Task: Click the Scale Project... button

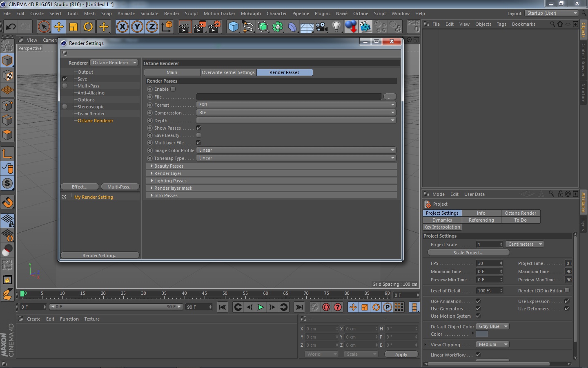Action: 468,253
